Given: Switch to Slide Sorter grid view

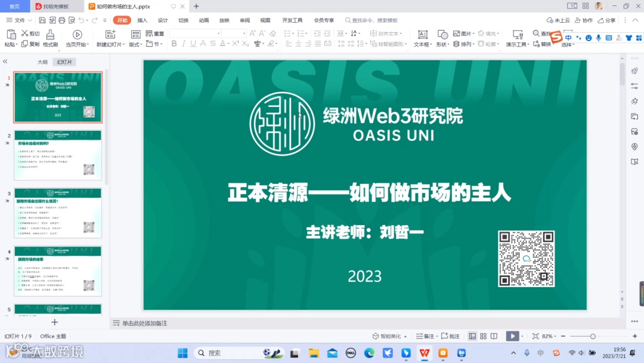Looking at the screenshot, I should [x=484, y=336].
